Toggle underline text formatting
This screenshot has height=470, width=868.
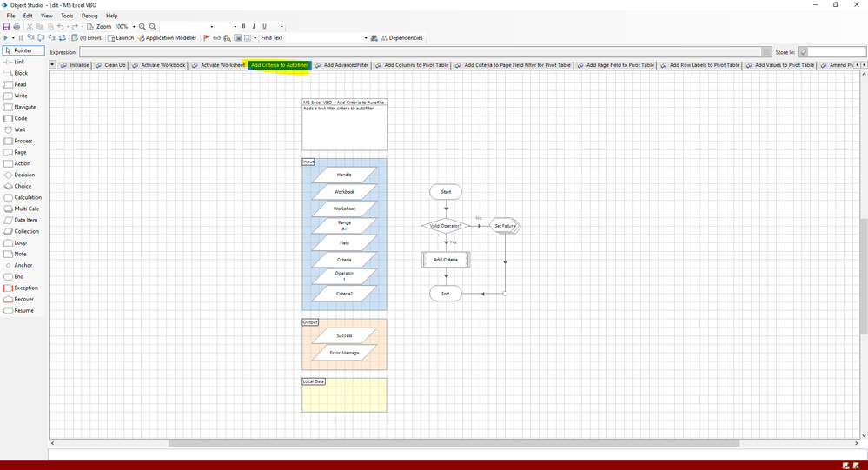click(264, 27)
